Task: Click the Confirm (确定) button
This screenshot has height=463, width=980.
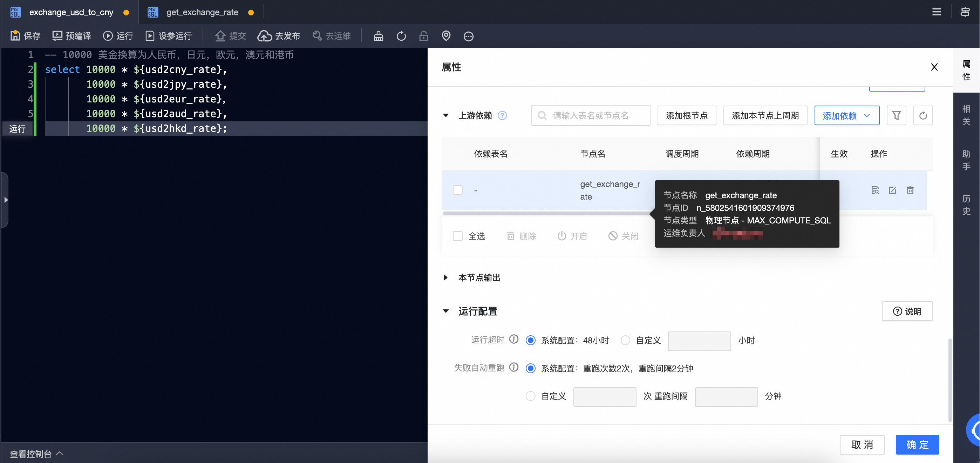Action: 917,444
